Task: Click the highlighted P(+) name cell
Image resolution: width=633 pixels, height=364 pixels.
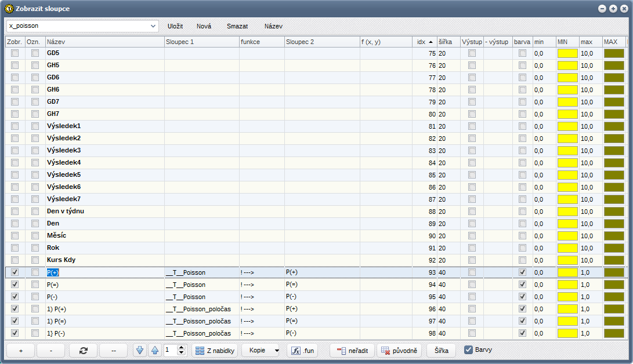Action: point(53,272)
